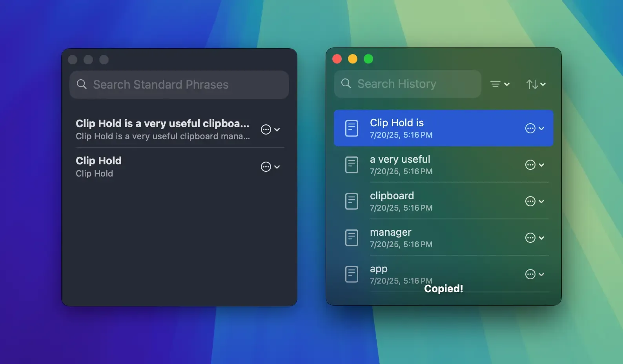Screen dimensions: 623x364
Task: Click timestamp under 'manager' entry
Action: [401, 244]
